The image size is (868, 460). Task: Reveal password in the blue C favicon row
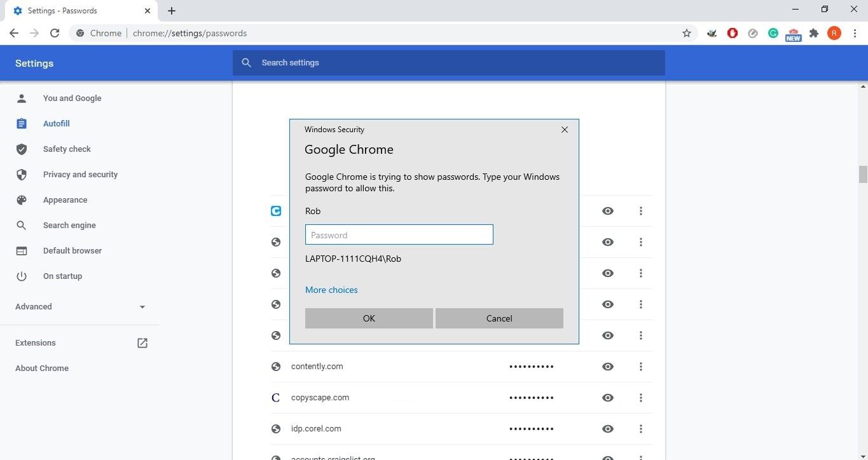click(608, 211)
